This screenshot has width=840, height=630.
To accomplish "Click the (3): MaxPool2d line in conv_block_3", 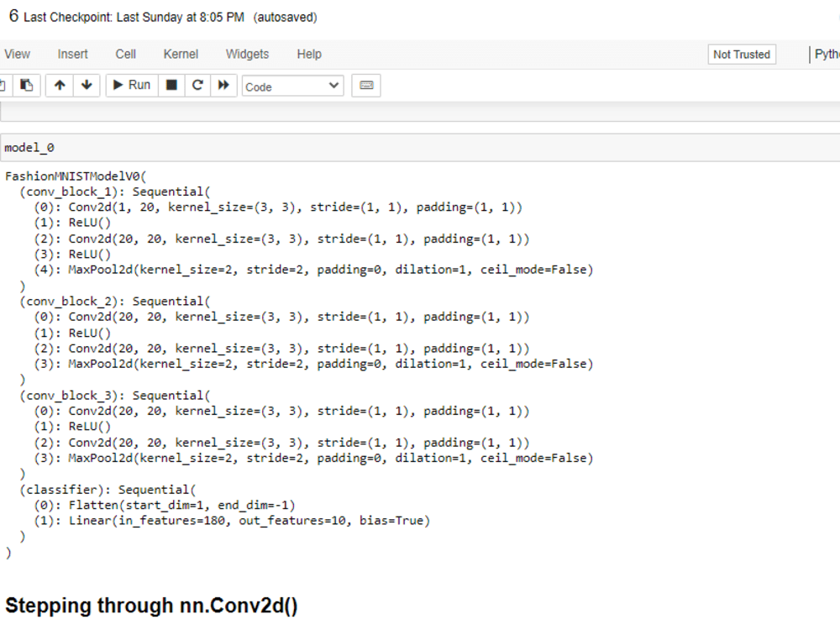I will point(313,459).
